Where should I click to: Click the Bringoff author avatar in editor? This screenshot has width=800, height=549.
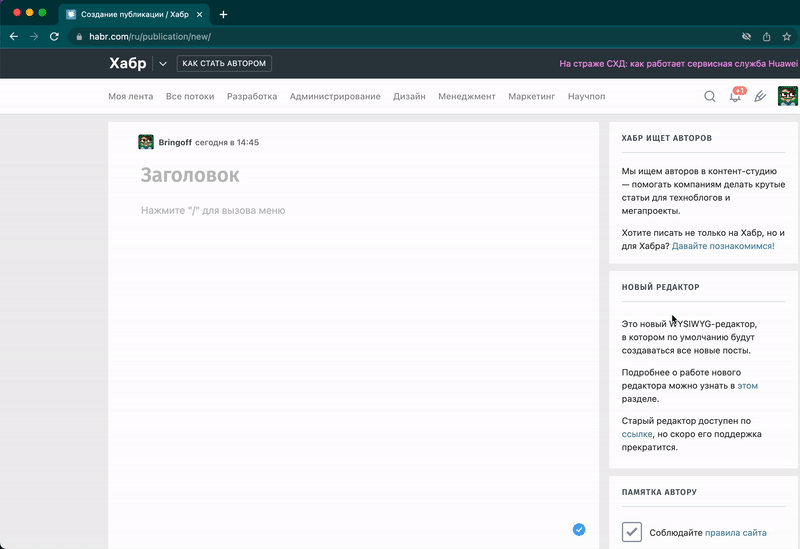(146, 142)
